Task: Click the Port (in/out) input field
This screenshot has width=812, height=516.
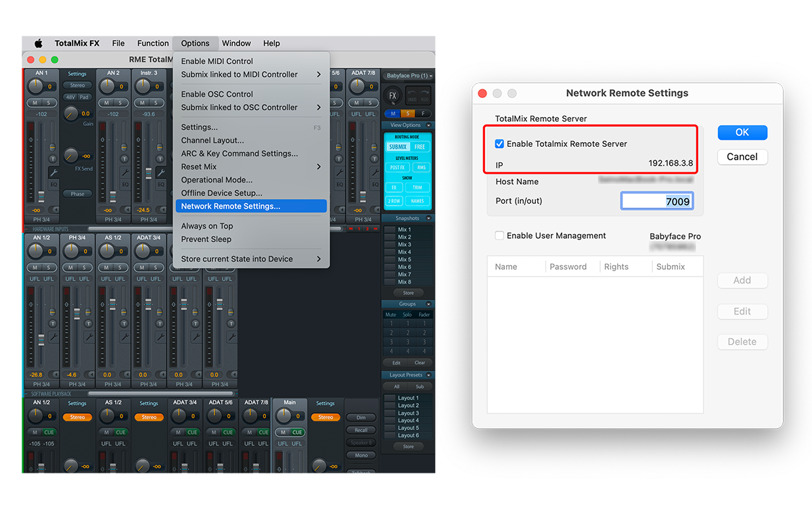Action: coord(656,201)
